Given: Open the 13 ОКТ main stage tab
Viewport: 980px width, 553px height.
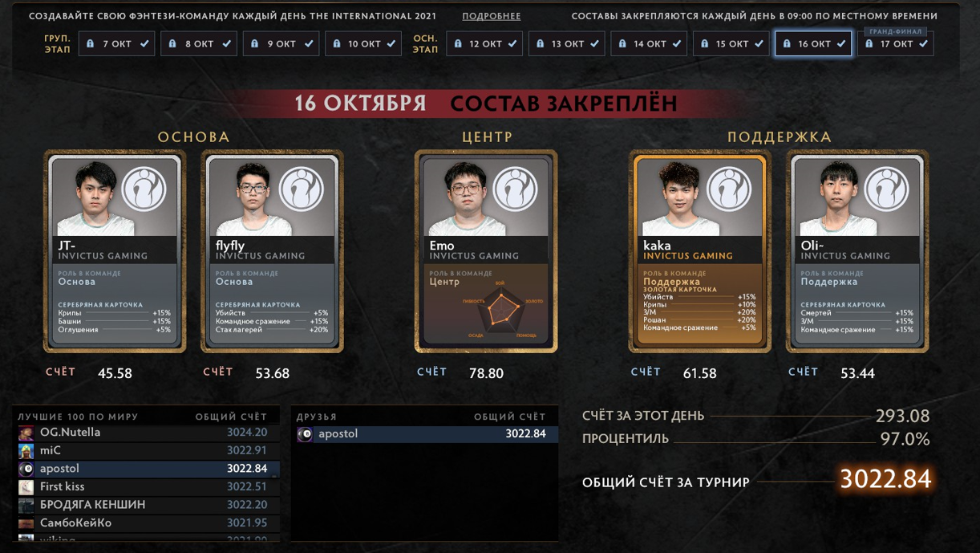Looking at the screenshot, I should coord(566,44).
